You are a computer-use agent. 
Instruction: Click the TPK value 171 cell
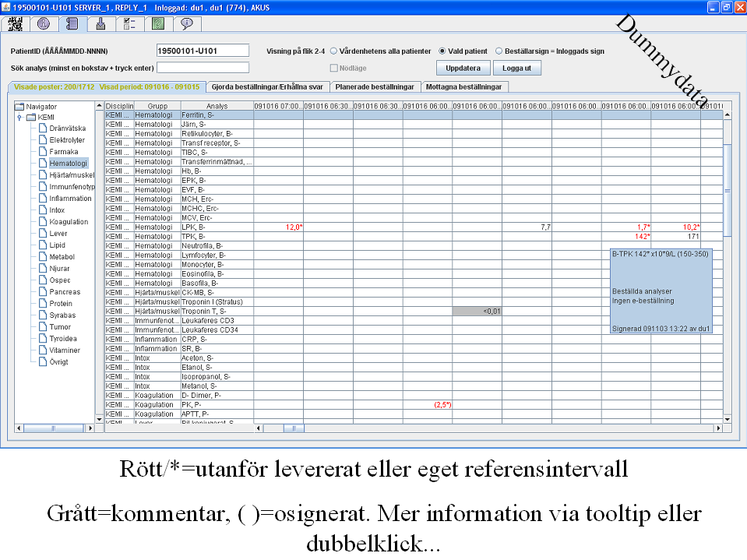675,237
